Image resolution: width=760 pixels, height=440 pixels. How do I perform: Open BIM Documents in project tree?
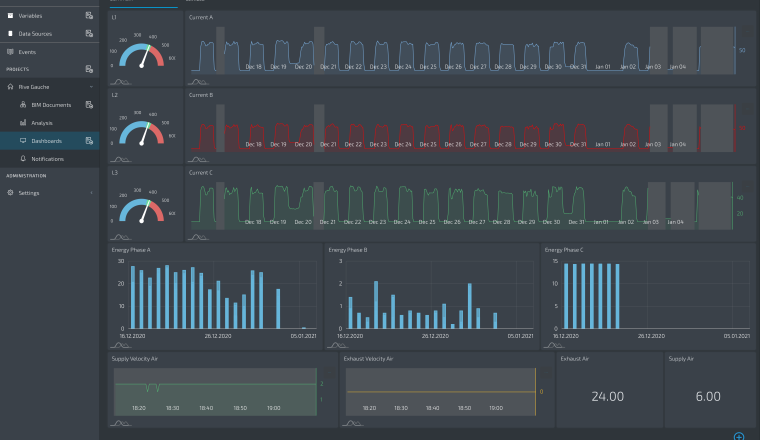50,104
